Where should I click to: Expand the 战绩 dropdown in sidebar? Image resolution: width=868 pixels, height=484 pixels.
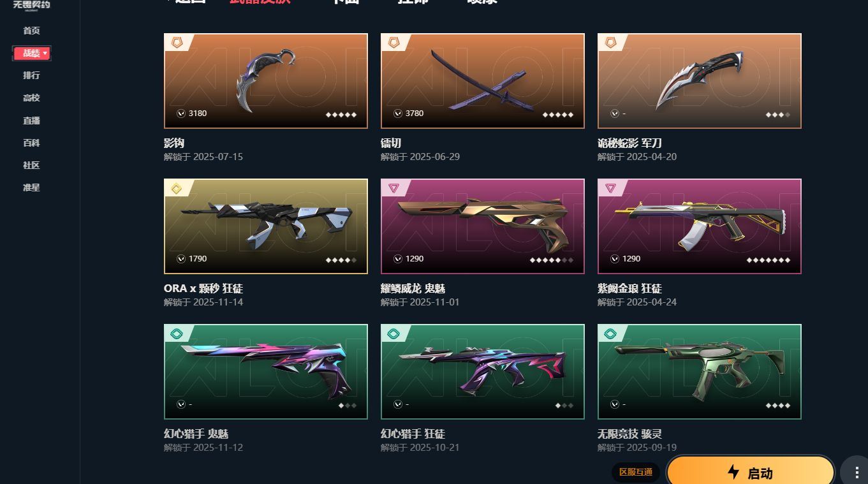coord(32,53)
